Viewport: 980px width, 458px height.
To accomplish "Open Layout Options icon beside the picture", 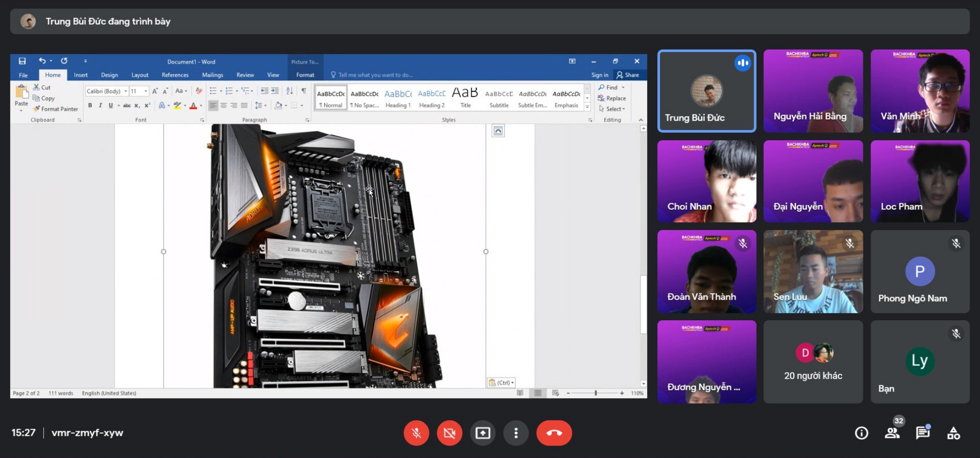I will [498, 130].
